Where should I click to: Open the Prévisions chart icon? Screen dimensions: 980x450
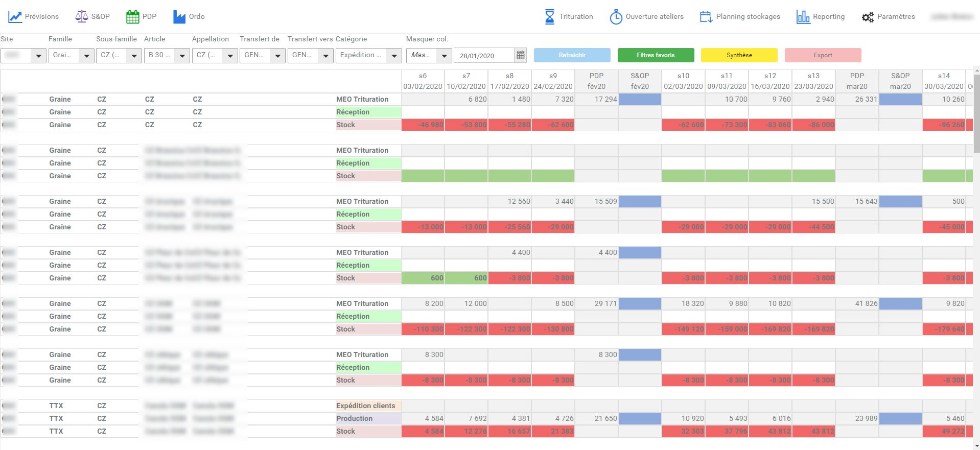(15, 17)
